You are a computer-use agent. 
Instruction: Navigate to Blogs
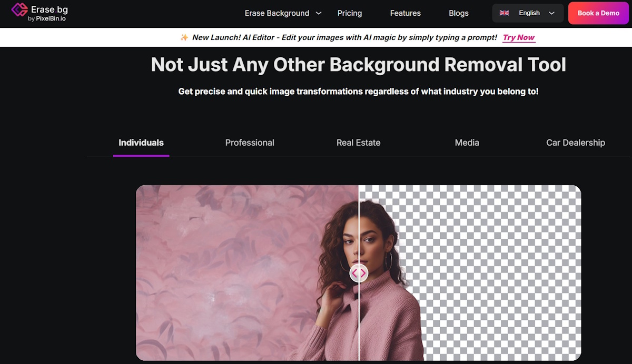458,13
